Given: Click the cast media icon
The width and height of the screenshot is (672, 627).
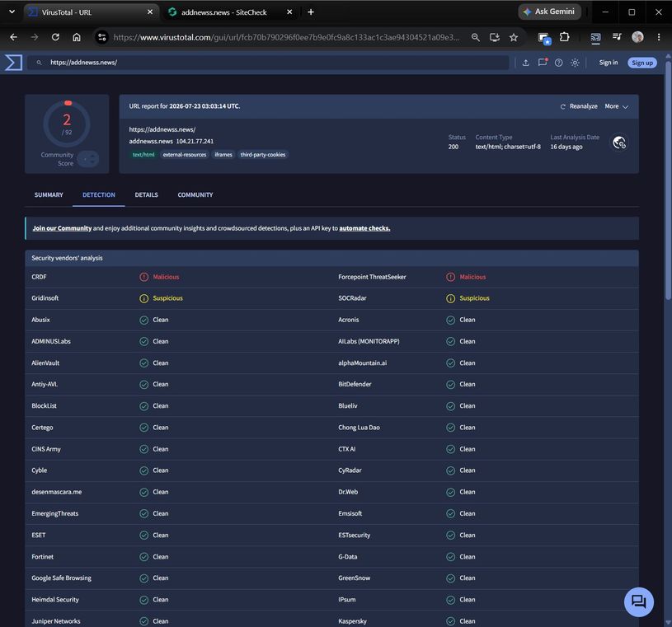Looking at the screenshot, I should coord(595,38).
